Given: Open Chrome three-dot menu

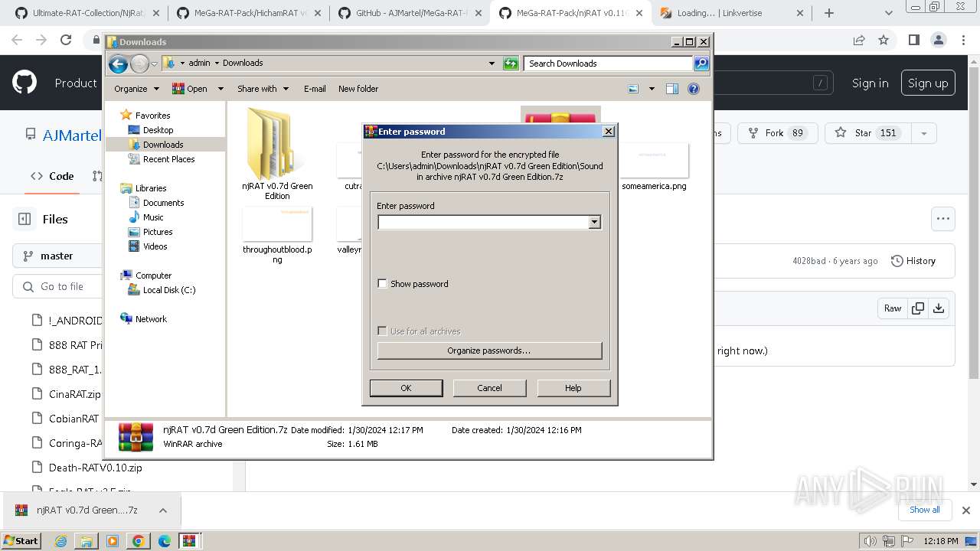Looking at the screenshot, I should (x=962, y=41).
